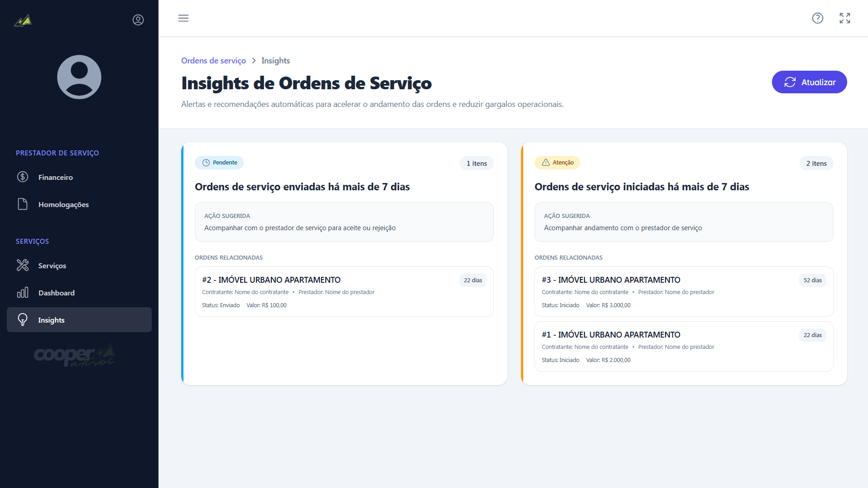Click the Insights lightbulb icon
Viewport: 868px width, 488px height.
tap(23, 319)
